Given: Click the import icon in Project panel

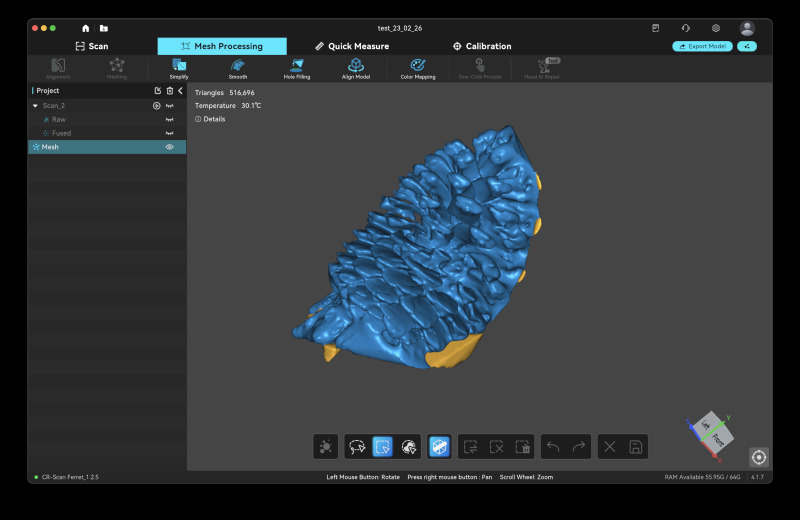Looking at the screenshot, I should point(158,90).
